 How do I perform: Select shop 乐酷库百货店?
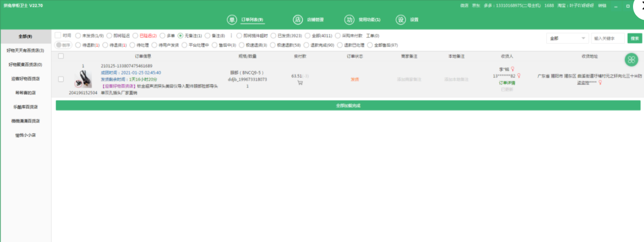[x=25, y=107]
